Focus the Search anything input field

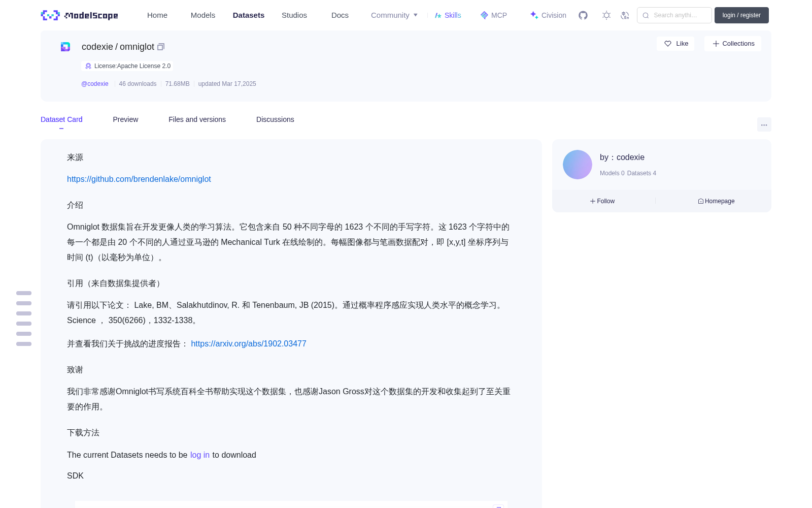[x=674, y=15]
